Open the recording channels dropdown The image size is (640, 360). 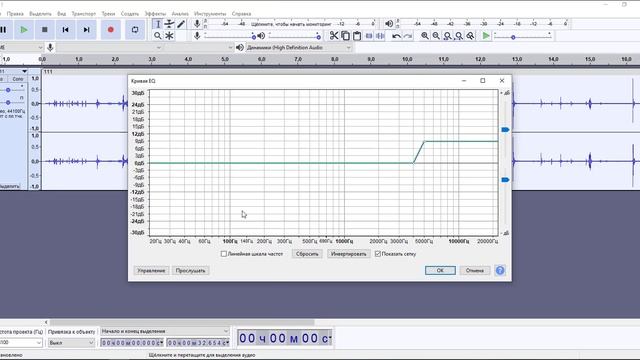pos(198,47)
